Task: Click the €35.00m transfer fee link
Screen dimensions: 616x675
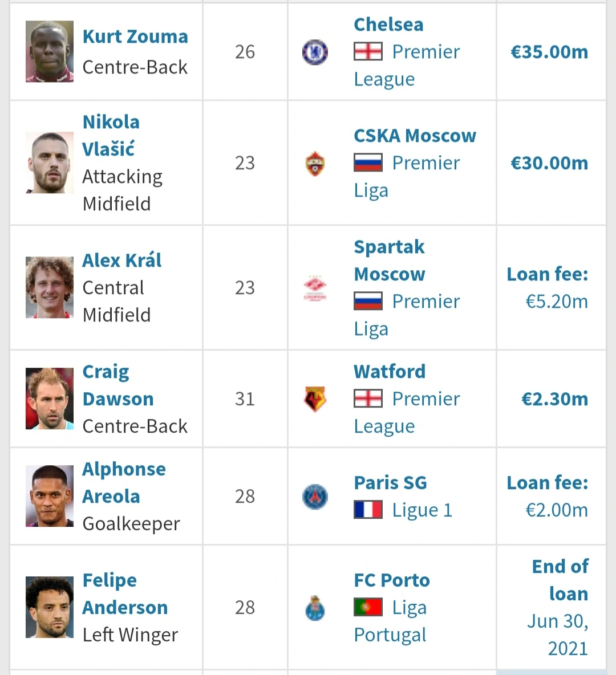Action: (x=549, y=52)
